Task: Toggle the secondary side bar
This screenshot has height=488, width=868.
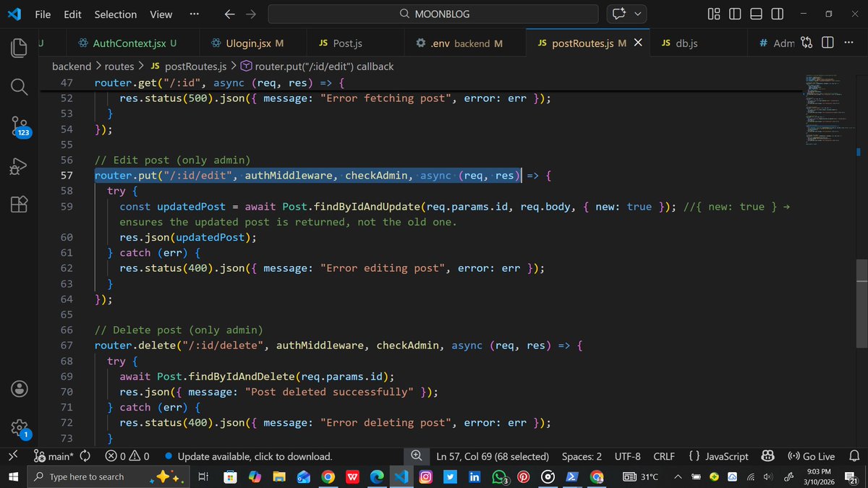Action: click(777, 14)
